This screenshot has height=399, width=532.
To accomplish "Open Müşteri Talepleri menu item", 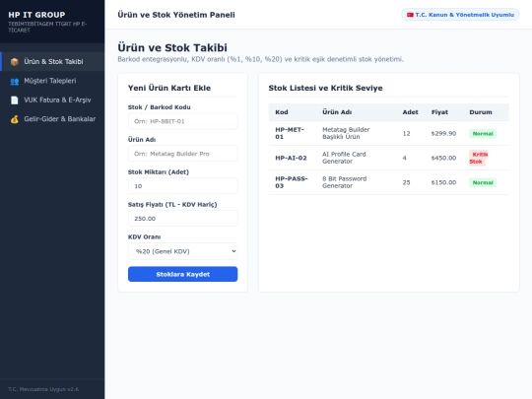I will [52, 81].
